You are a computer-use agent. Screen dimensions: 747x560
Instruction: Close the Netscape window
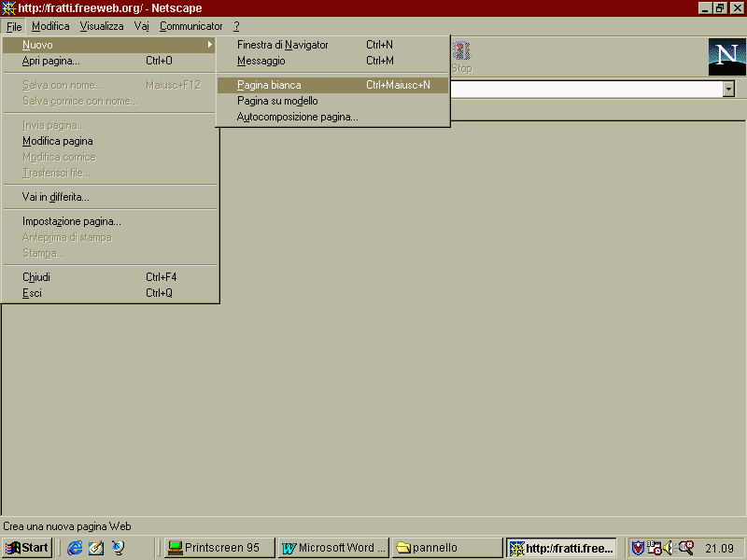point(737,8)
